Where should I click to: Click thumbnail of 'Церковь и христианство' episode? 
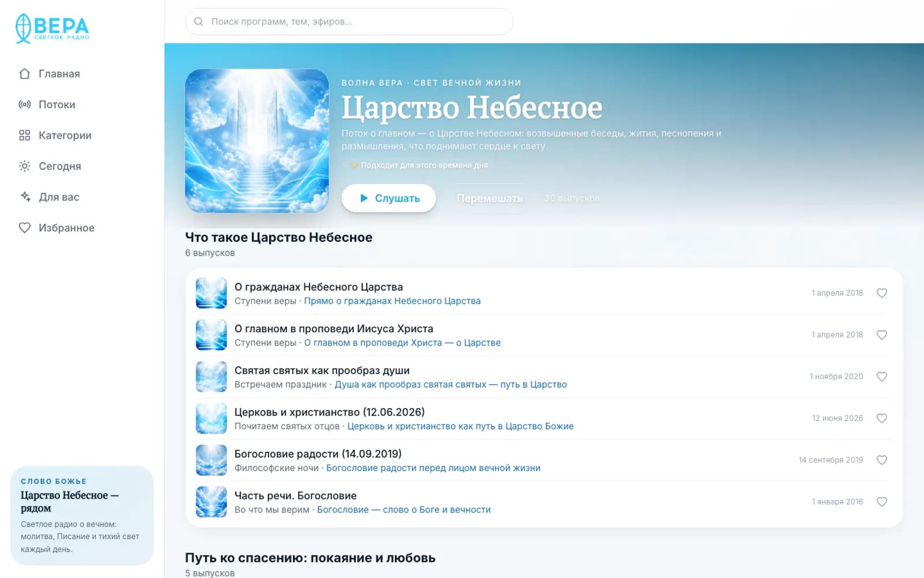pyautogui.click(x=211, y=418)
